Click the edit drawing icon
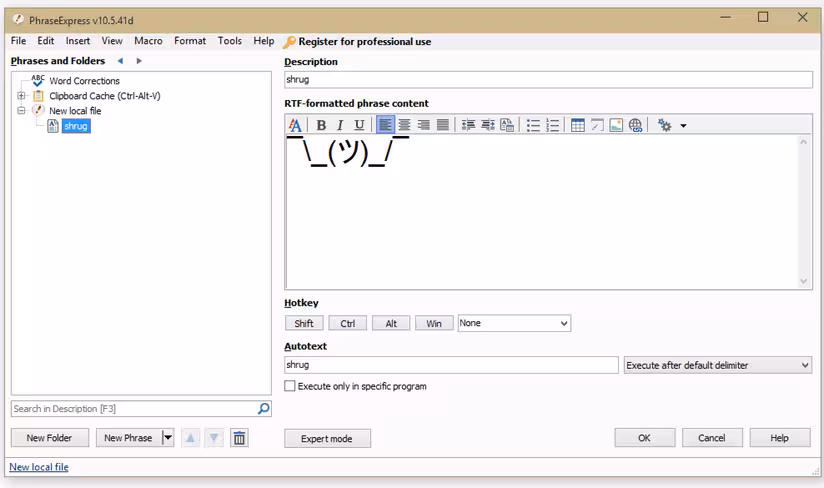The image size is (824, 488). pyautogui.click(x=597, y=125)
